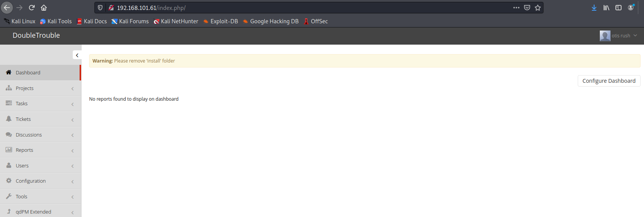Toggle the browser sidebar view
Viewport: 644px width, 217px height.
point(618,8)
